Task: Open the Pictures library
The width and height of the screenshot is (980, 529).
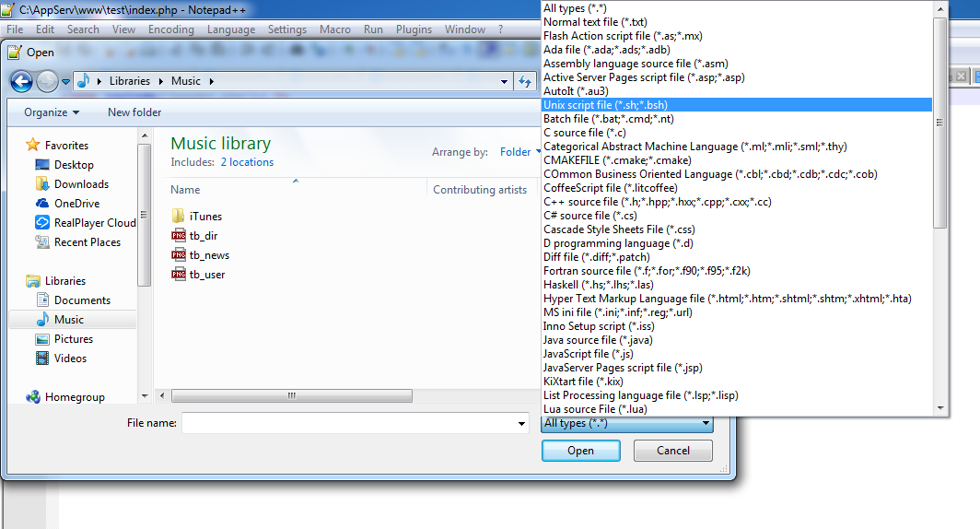Action: coord(73,339)
